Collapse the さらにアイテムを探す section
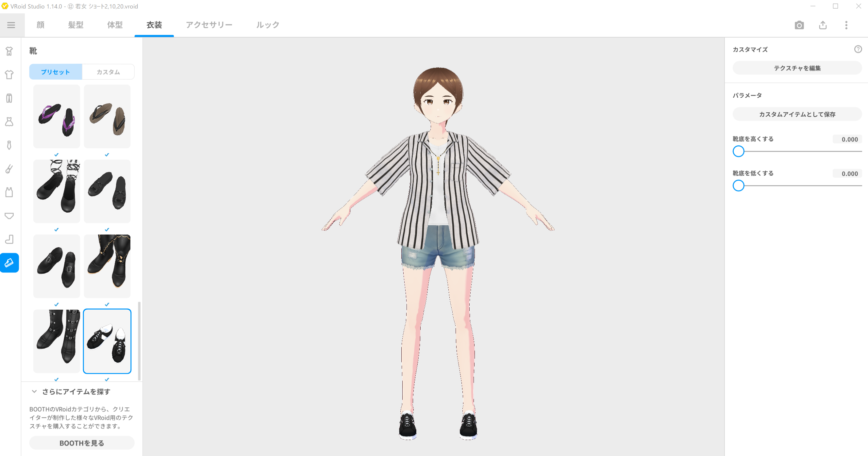Viewport: 868px width, 456px height. coord(34,391)
